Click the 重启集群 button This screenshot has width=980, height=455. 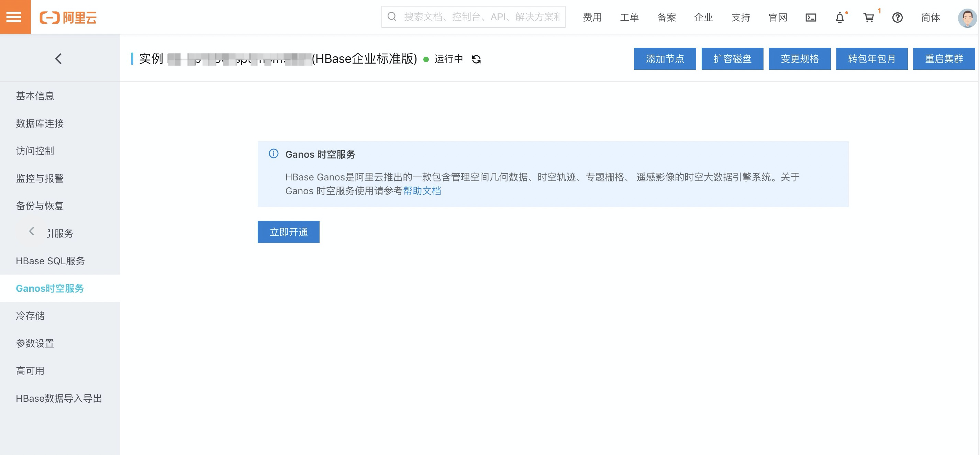[x=944, y=58]
